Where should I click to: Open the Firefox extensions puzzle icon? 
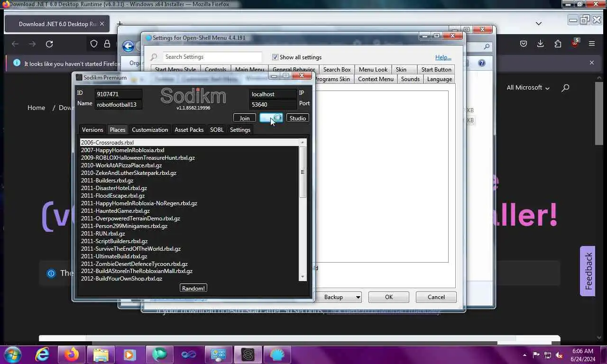point(558,44)
